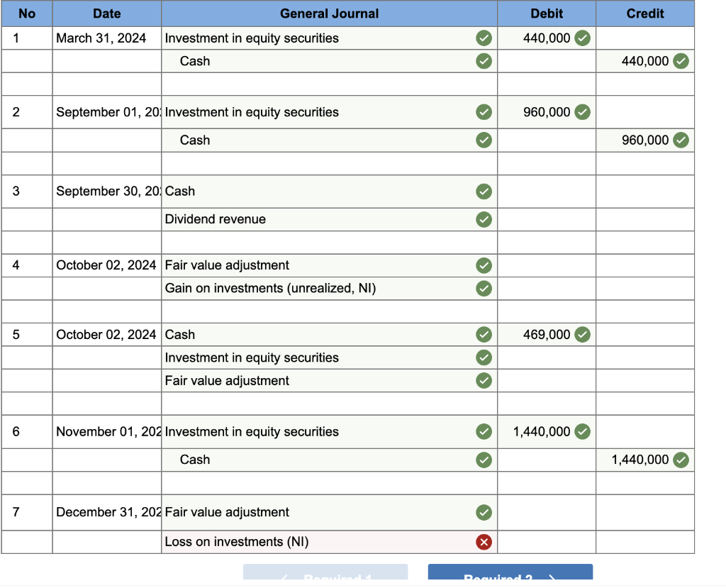The width and height of the screenshot is (726, 588).
Task: Click entry number 5 cell
Action: tap(27, 335)
